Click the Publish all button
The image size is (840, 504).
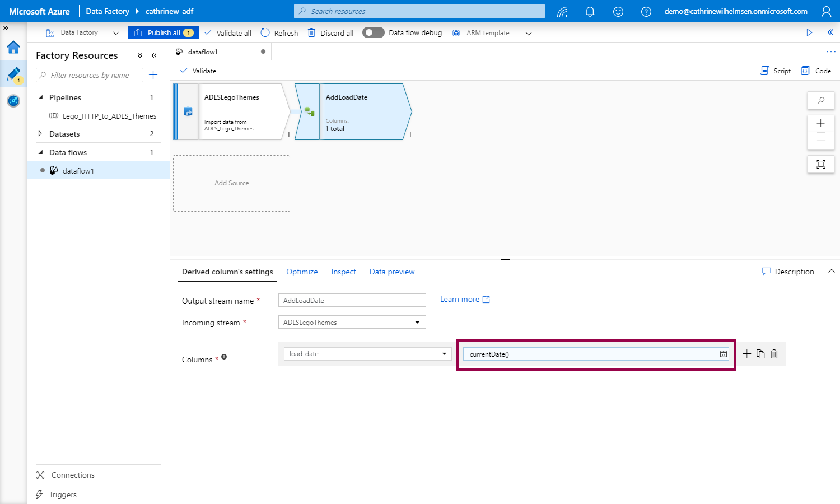tap(163, 32)
